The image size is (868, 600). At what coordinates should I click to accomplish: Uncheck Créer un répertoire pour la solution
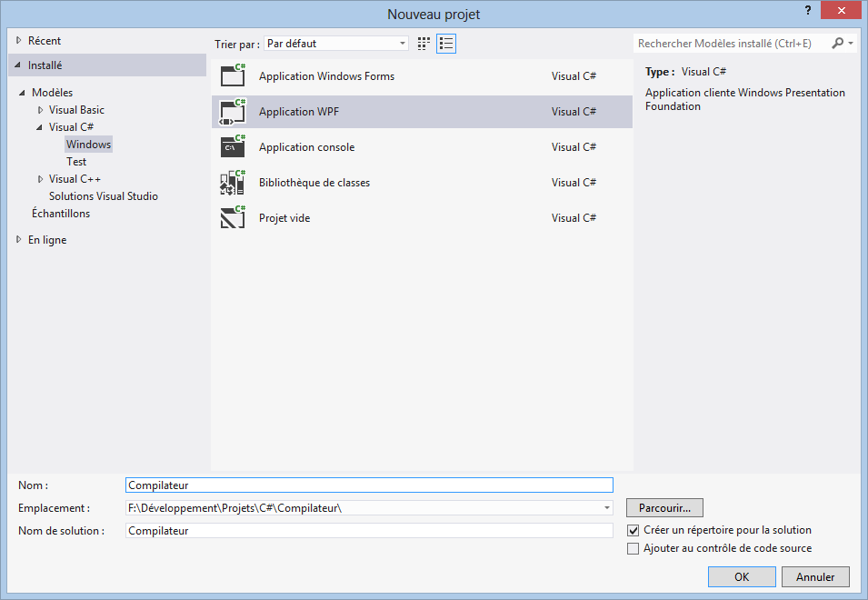point(634,530)
